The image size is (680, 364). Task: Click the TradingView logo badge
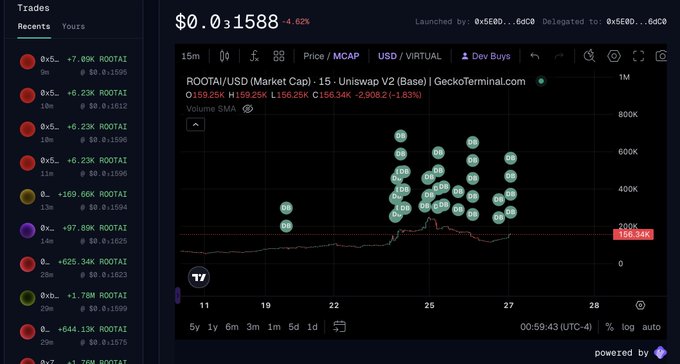(x=199, y=278)
